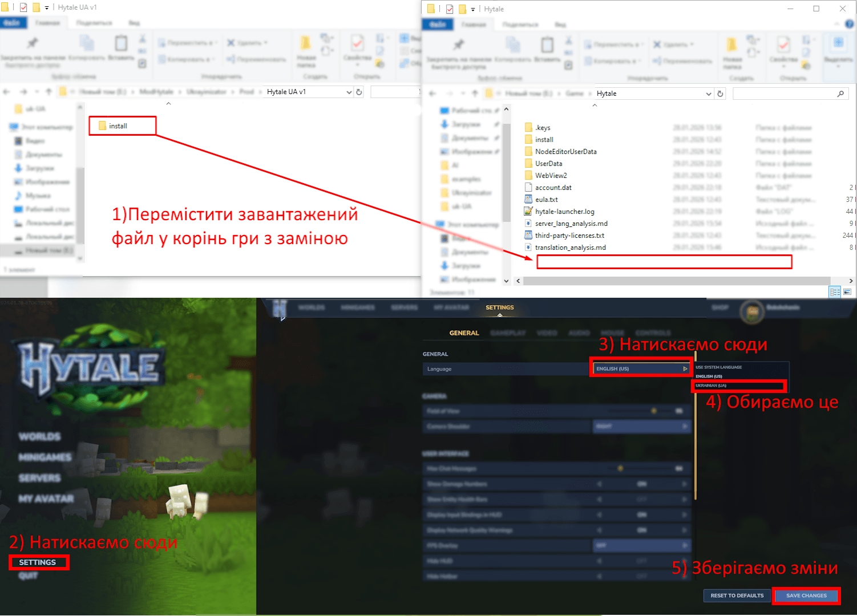Click the player avatar icon in game top bar
Viewport: 857px width, 616px height.
(752, 311)
